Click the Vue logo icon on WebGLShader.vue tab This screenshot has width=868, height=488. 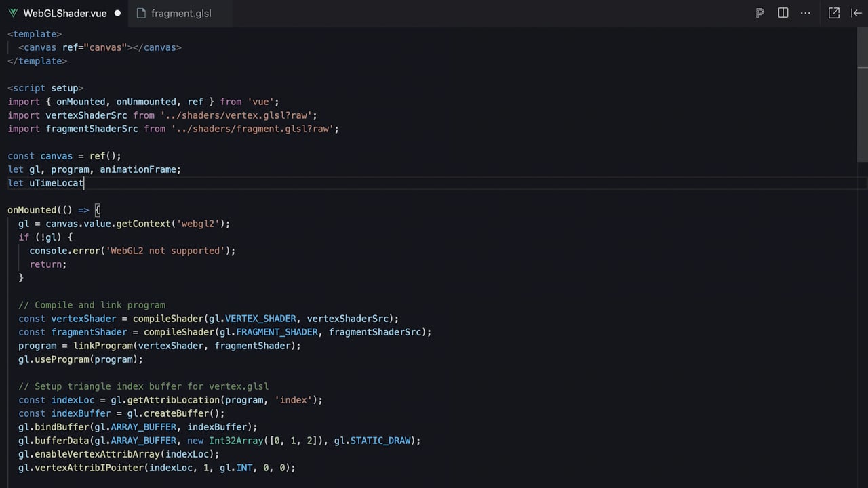click(13, 13)
